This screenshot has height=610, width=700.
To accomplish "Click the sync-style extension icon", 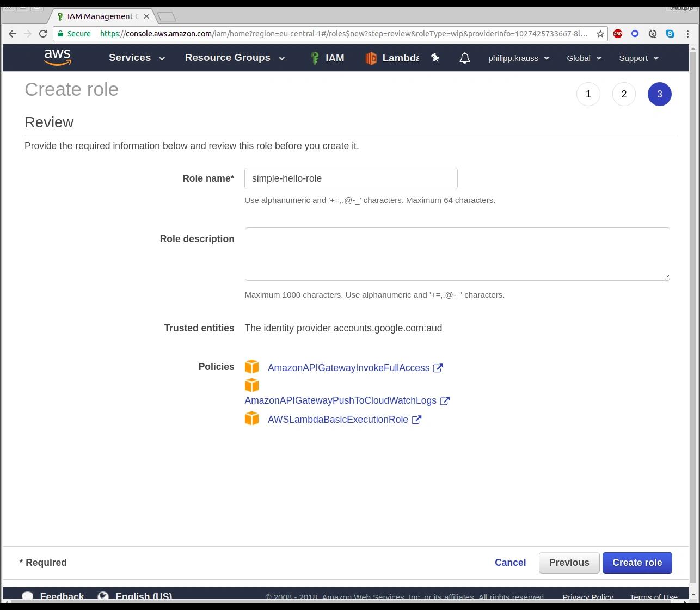I will [x=653, y=34].
